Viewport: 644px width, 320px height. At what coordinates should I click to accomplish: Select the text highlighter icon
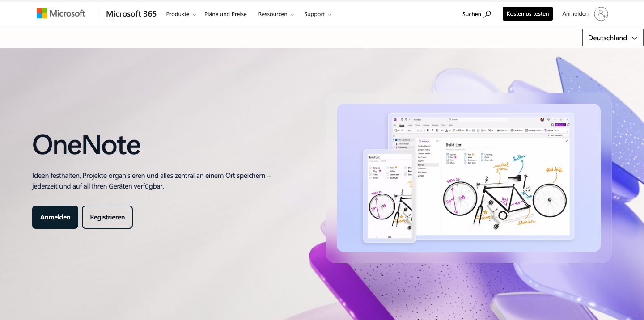(453, 130)
